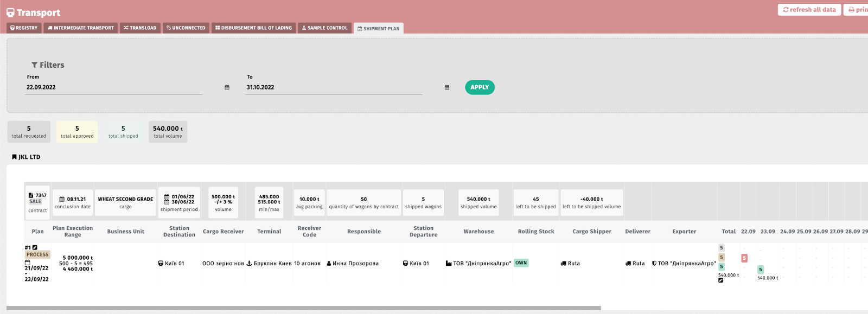Click the JKL LTD bookmark icon

(14, 157)
